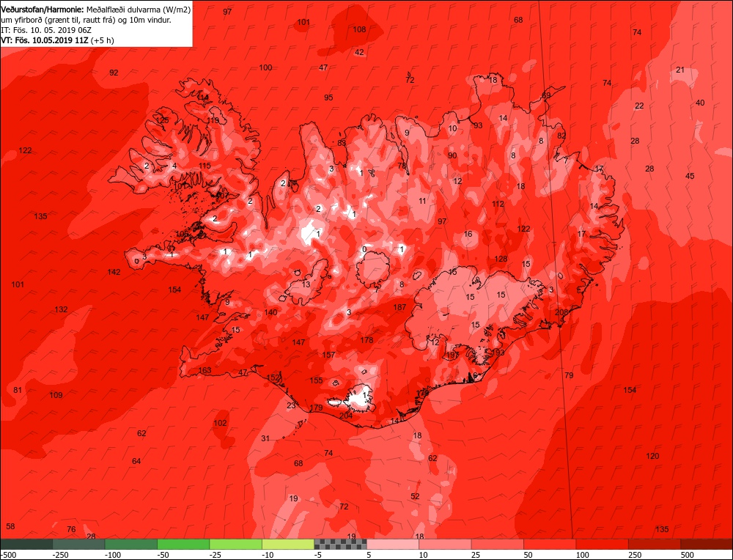Click the map value '152'
The height and width of the screenshot is (560, 733).
[x=273, y=377]
